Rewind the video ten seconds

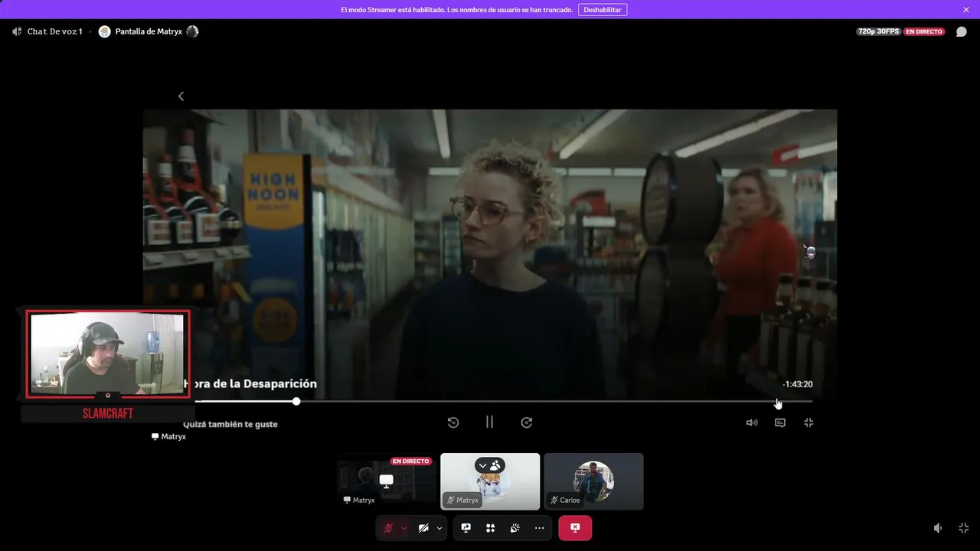[x=453, y=422]
